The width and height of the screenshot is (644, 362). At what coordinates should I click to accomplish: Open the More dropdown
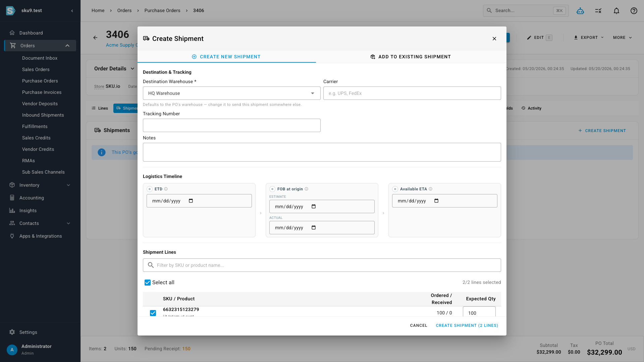[623, 38]
